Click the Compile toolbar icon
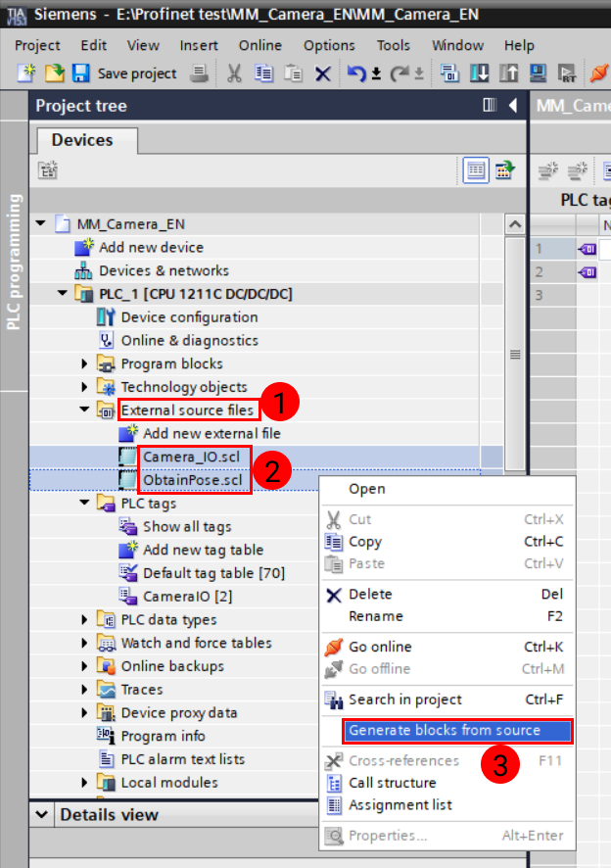Screen dimensions: 611x868 (x=449, y=73)
